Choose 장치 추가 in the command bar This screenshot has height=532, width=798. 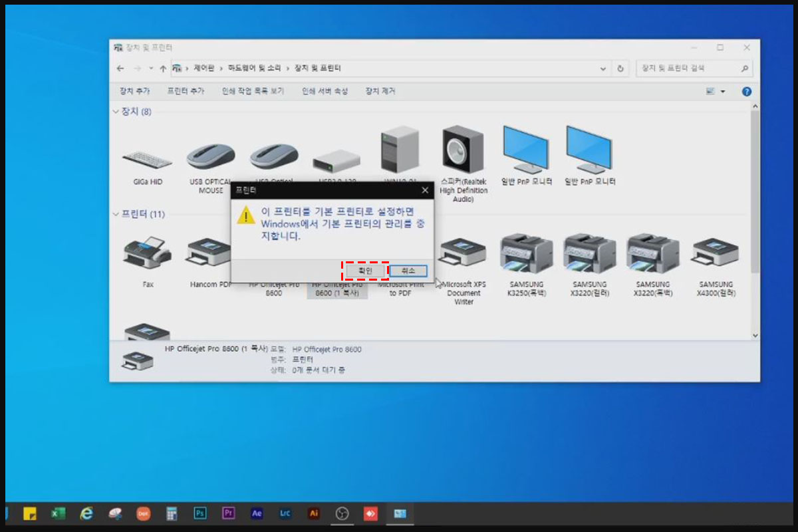click(134, 91)
